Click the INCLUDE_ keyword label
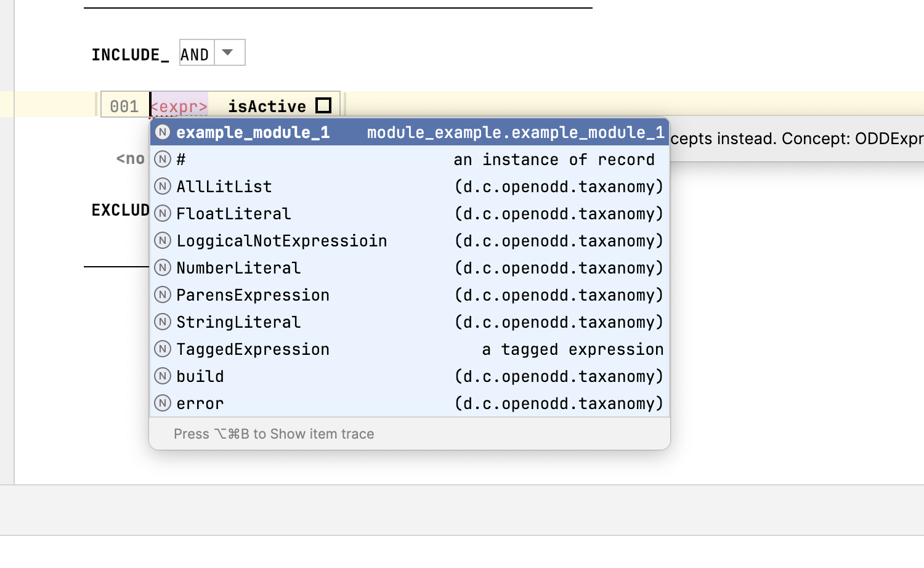924x568 pixels. point(130,55)
